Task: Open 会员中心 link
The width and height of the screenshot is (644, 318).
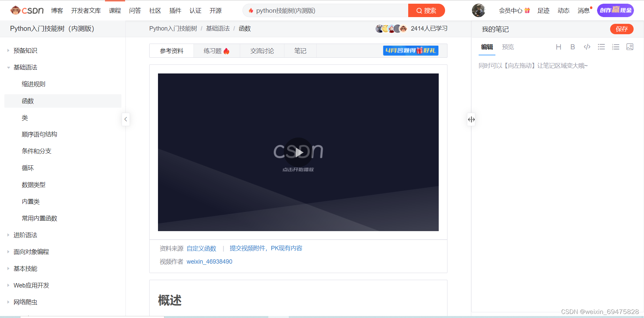Action: tap(514, 10)
